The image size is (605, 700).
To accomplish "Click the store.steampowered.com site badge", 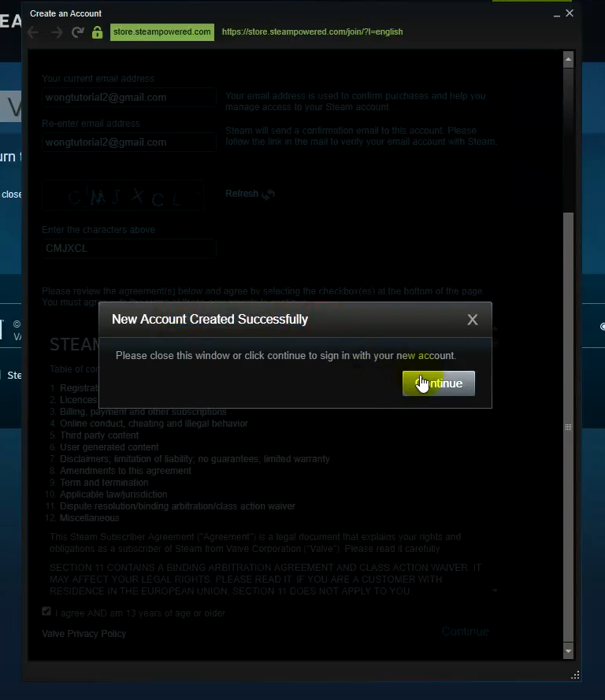I will (x=162, y=32).
